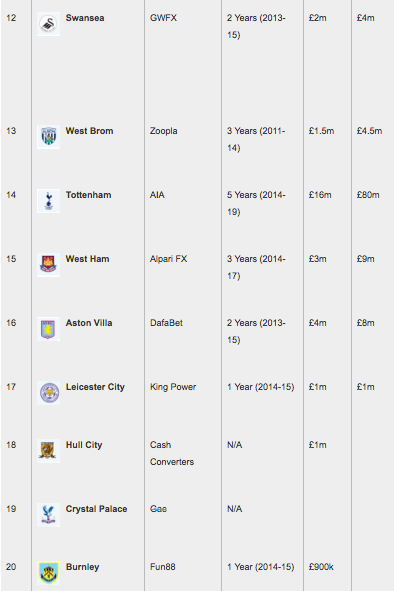This screenshot has width=395, height=591.
Task: Click the Burnley crest icon
Action: (x=48, y=573)
